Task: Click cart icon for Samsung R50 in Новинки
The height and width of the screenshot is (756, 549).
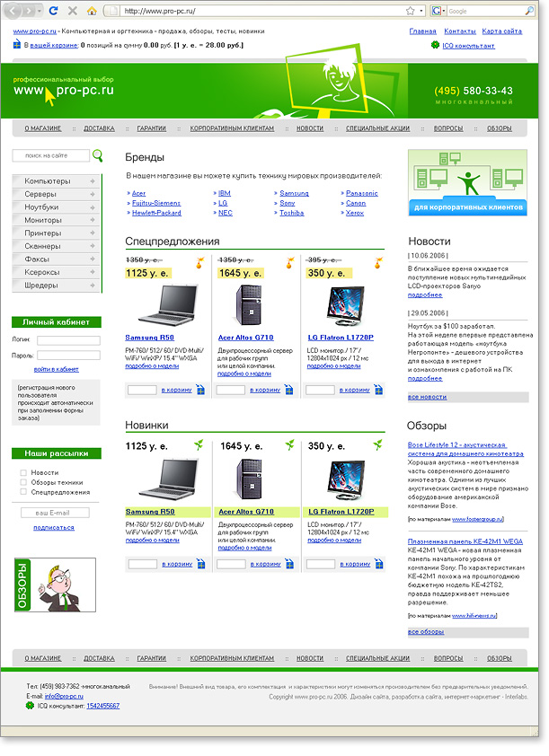Action: 200,564
